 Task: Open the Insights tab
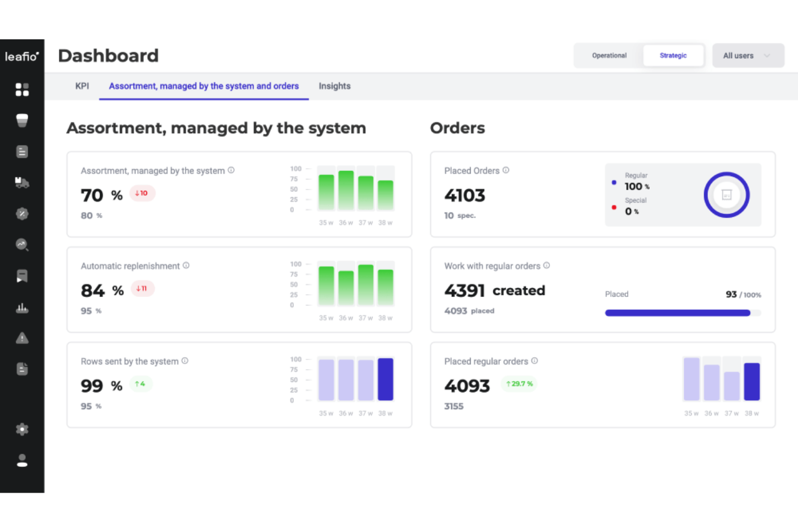point(334,86)
